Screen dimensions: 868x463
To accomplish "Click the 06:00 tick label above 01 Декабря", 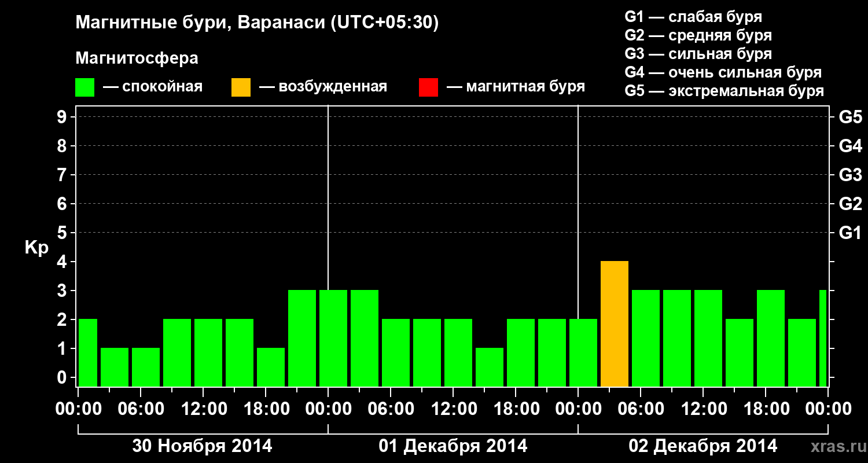I will [391, 409].
